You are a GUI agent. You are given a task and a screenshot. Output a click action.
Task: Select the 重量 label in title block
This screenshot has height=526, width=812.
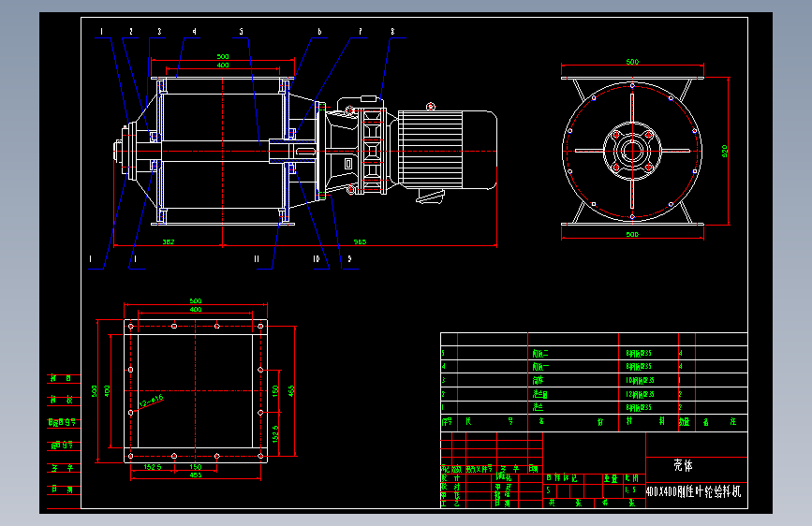pyautogui.click(x=611, y=478)
